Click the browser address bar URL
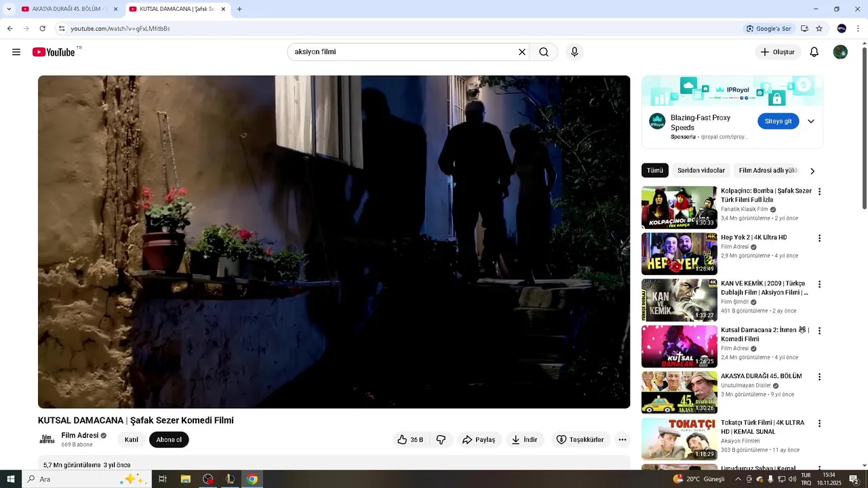Viewport: 868px width, 488px height. pos(120,28)
